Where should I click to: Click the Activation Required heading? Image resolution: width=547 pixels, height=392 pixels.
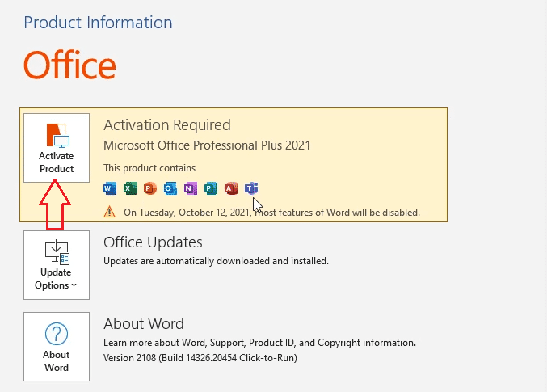(x=167, y=125)
